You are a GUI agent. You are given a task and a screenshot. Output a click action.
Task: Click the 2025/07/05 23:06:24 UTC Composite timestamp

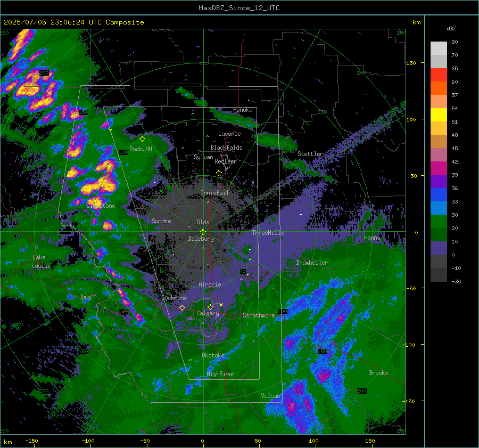click(x=74, y=22)
